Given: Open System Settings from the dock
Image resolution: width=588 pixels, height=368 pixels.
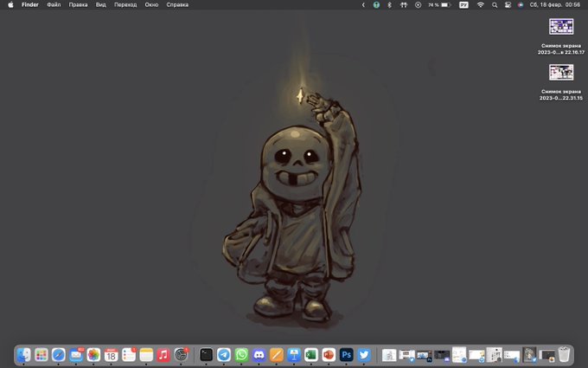Looking at the screenshot, I should tap(181, 354).
